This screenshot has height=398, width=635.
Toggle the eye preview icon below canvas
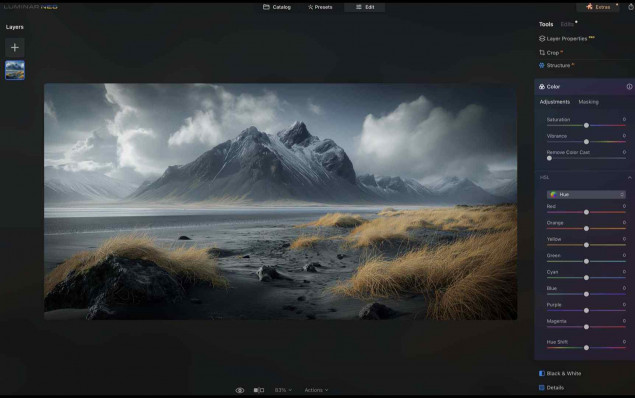[240, 390]
